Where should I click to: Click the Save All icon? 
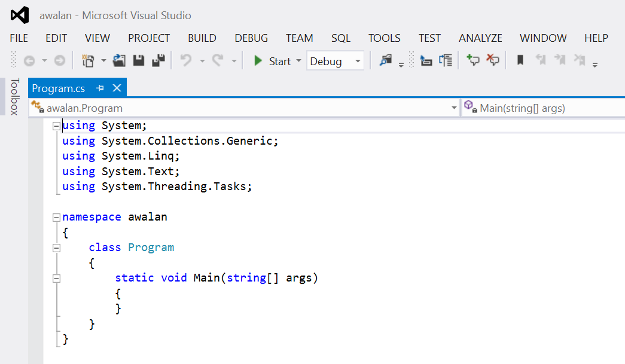click(158, 60)
